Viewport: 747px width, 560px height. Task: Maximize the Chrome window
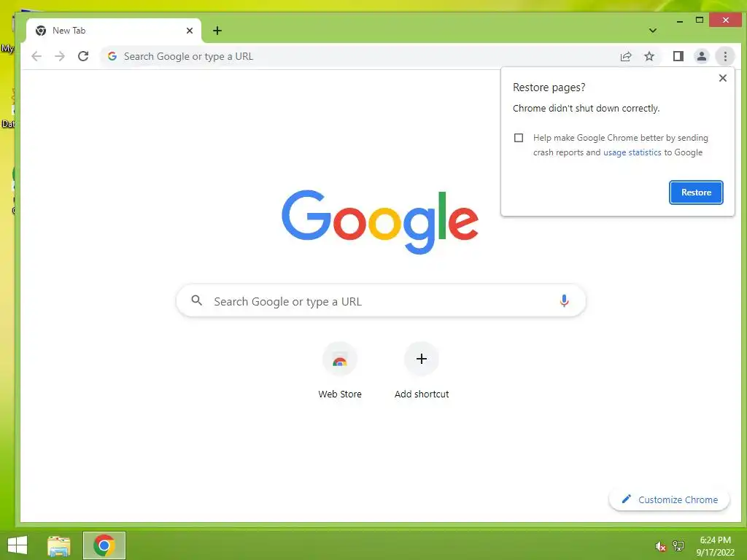tap(699, 20)
